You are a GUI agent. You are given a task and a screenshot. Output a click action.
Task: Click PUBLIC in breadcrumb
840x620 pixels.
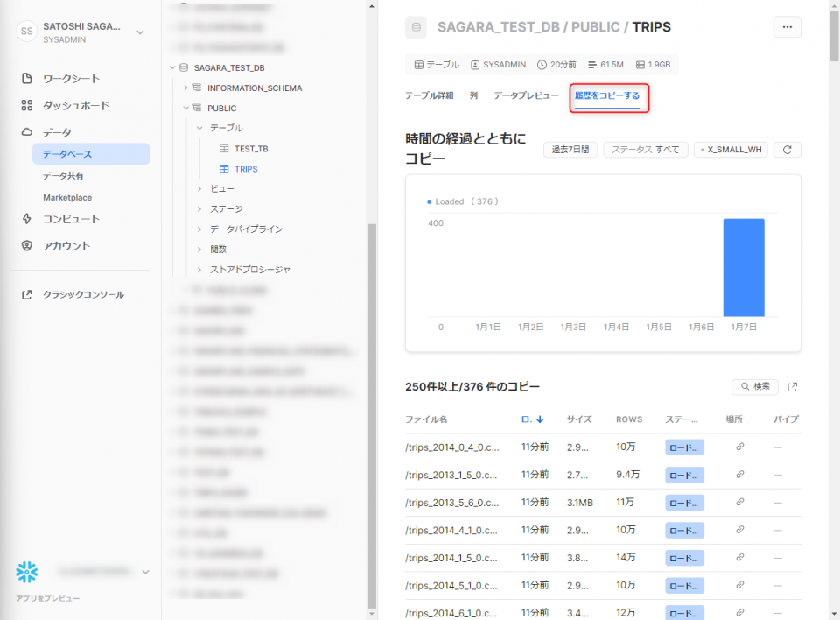click(595, 27)
